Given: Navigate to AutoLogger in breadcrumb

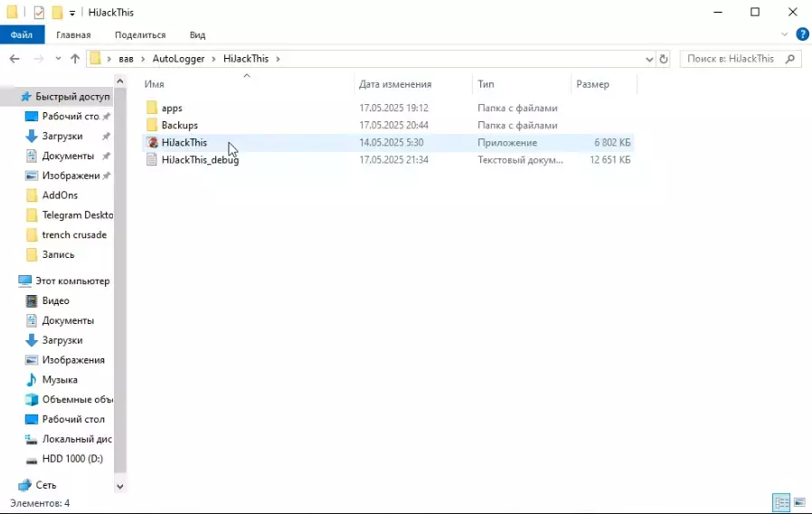Looking at the screenshot, I should click(x=178, y=59).
